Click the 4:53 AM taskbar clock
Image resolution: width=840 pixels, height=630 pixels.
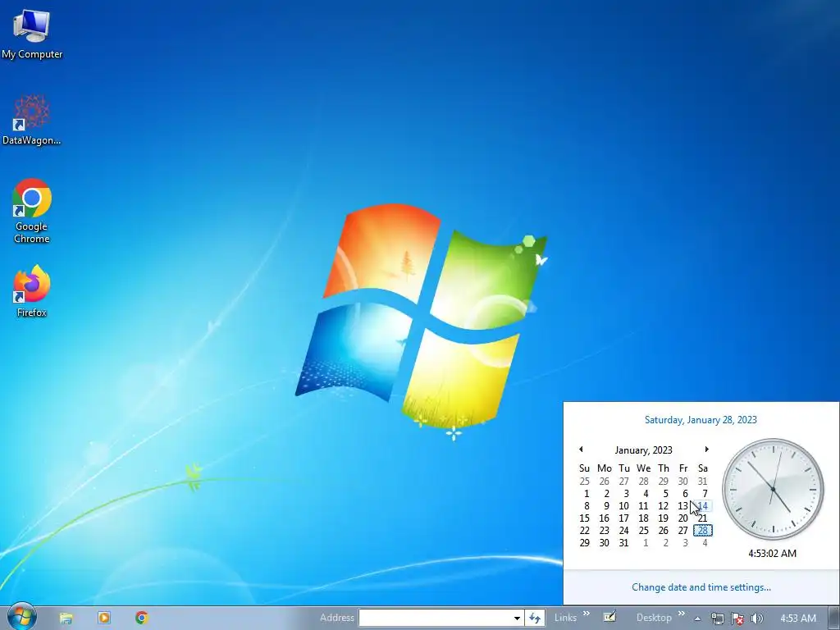tap(798, 619)
